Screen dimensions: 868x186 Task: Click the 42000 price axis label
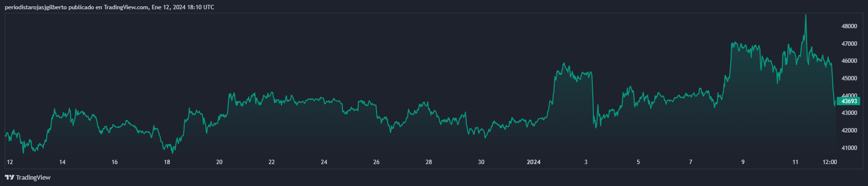click(x=849, y=130)
